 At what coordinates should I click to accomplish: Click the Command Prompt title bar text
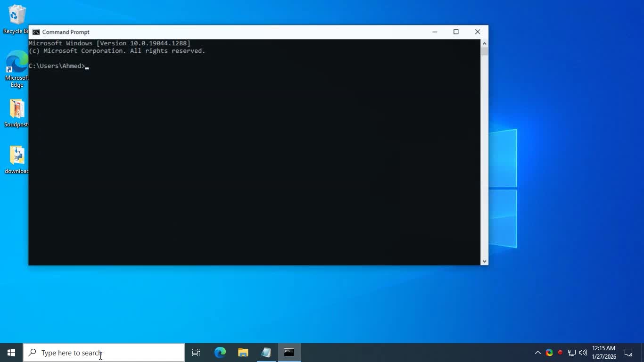point(66,32)
